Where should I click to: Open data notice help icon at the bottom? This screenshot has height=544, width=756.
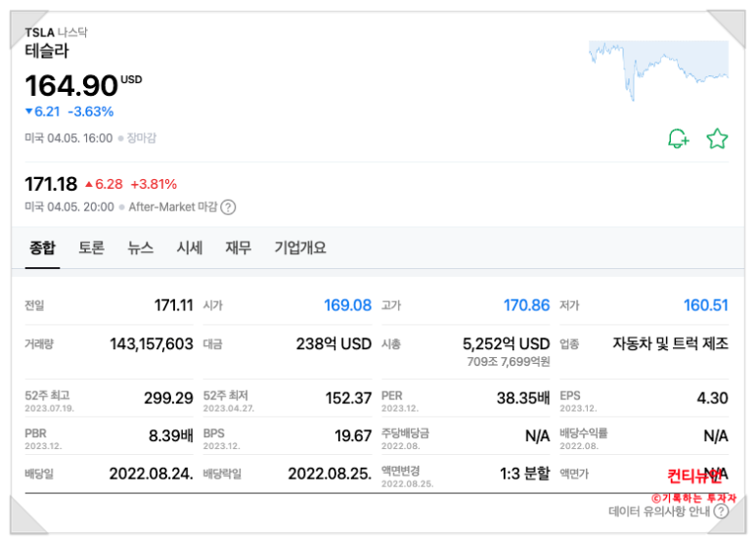click(x=721, y=511)
